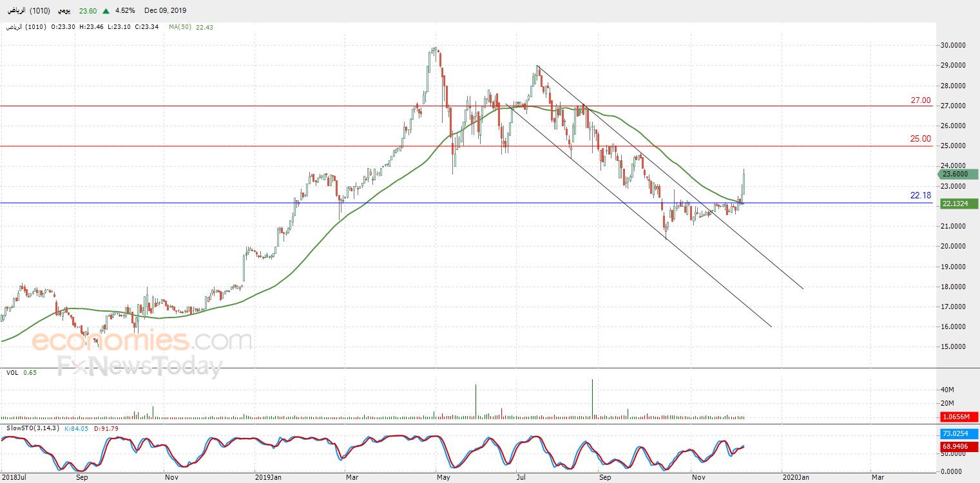This screenshot has width=980, height=483.
Task: Click the green 22.1324 moving average tag
Action: [x=959, y=204]
